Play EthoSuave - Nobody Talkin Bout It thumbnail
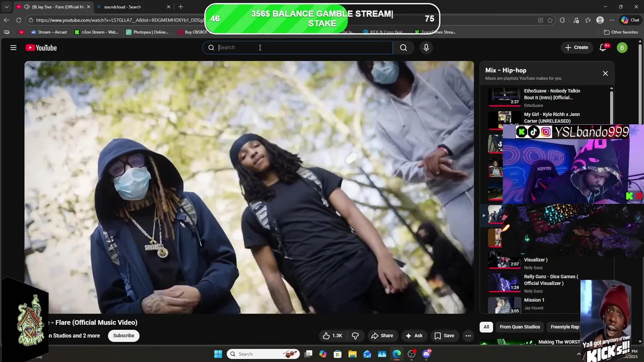 [x=505, y=97]
